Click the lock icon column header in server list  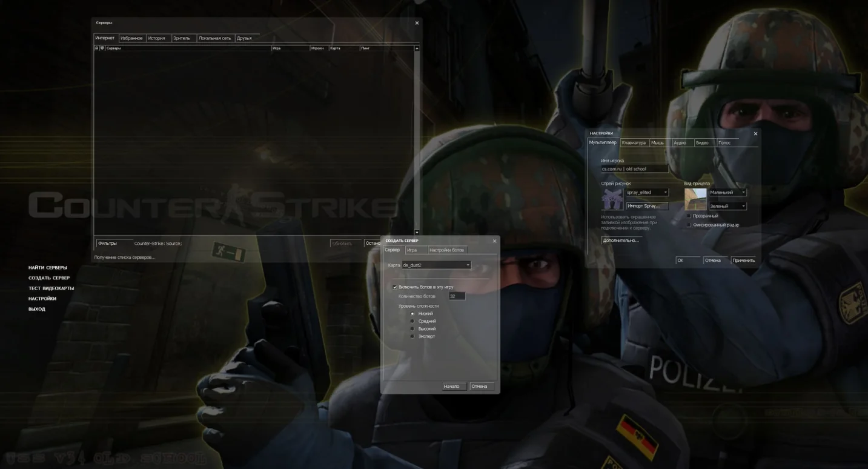click(96, 48)
